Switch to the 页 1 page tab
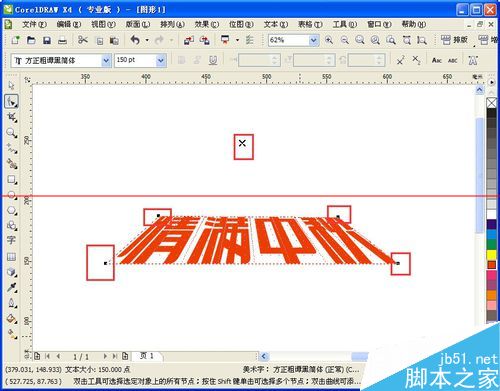Image resolution: width=500 pixels, height=391 pixels. coord(147,356)
